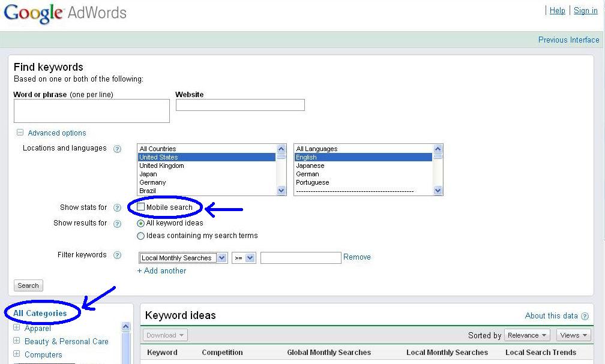605x364 pixels.
Task: Click the Advanced options link
Action: coord(56,133)
